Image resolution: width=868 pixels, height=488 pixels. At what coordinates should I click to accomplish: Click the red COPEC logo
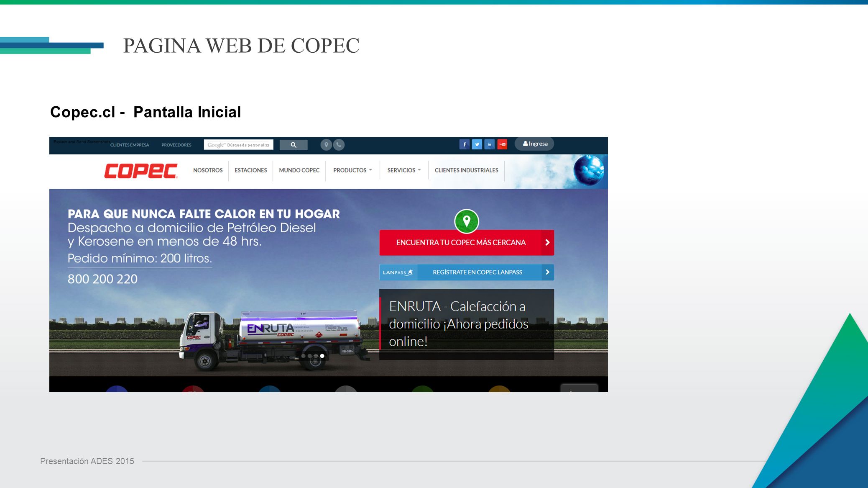tap(141, 171)
